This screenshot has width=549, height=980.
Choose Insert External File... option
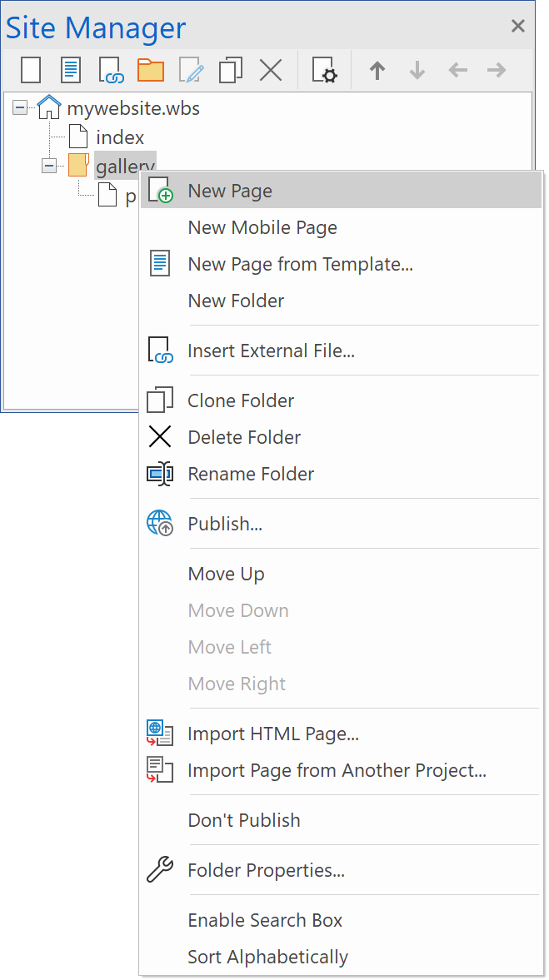(271, 351)
